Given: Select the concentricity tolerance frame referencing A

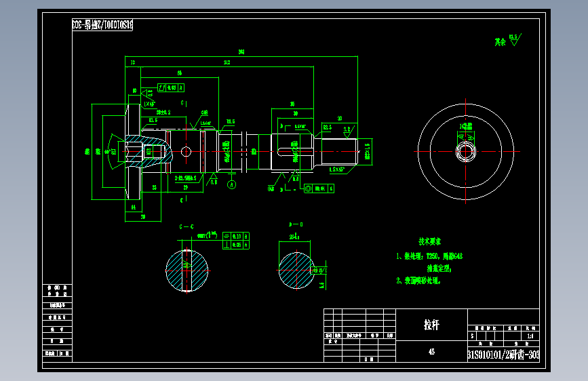Looking at the screenshot, I should point(319,188).
